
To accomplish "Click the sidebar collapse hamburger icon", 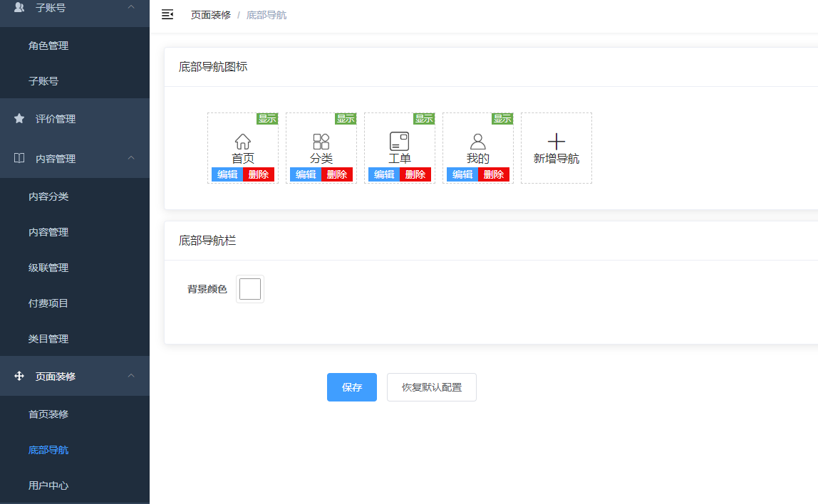I will click(x=167, y=14).
